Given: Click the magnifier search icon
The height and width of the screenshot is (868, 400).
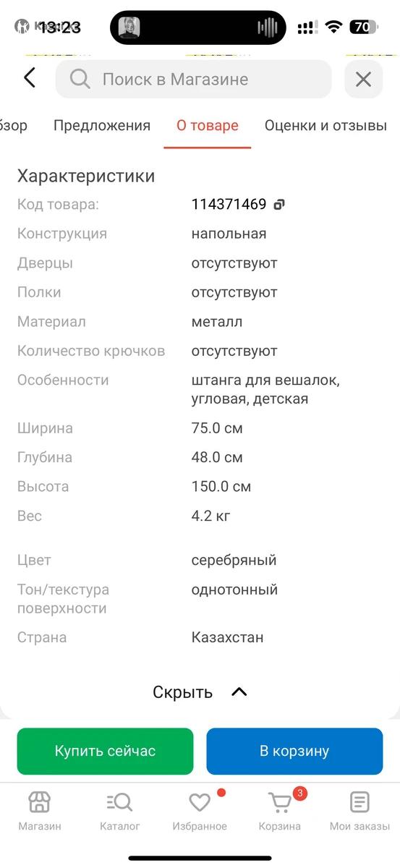Looking at the screenshot, I should tap(80, 79).
